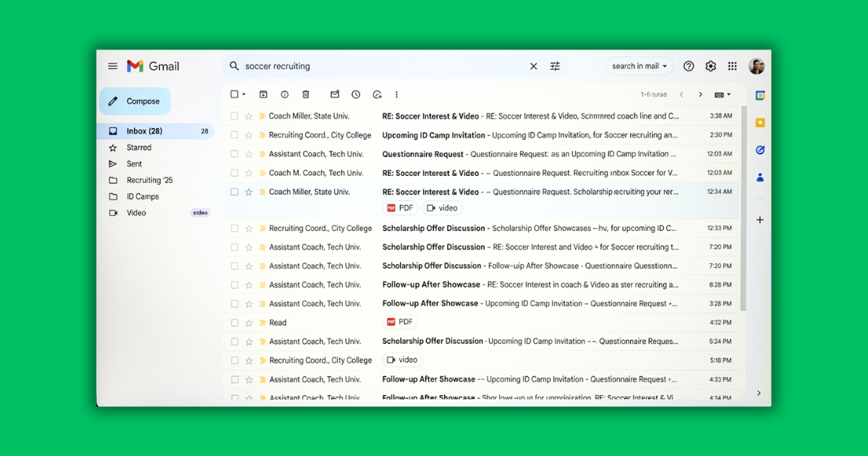This screenshot has height=456, width=868.
Task: Open video attachment on 12:34 AM email
Action: click(x=442, y=208)
